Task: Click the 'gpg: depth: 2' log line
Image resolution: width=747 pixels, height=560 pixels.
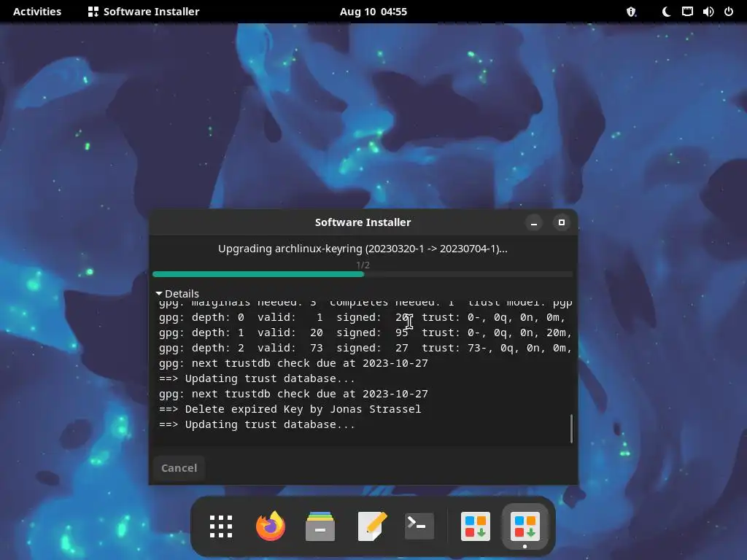Action: point(365,348)
